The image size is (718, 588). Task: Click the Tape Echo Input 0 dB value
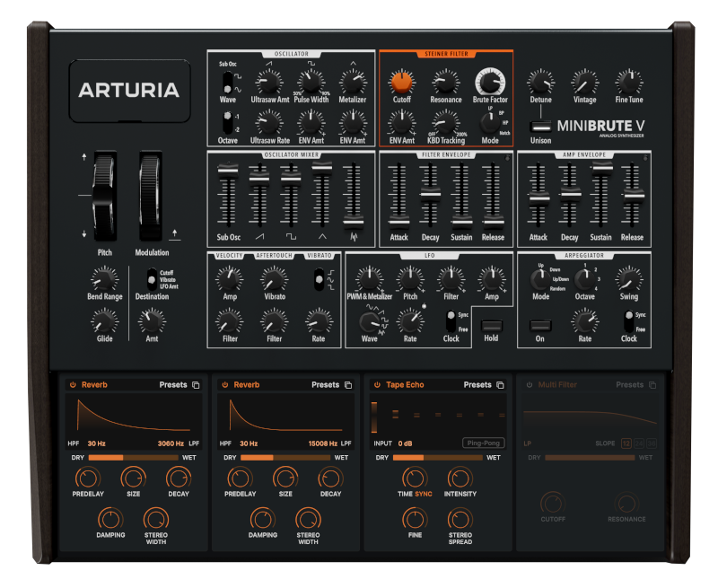click(x=405, y=443)
